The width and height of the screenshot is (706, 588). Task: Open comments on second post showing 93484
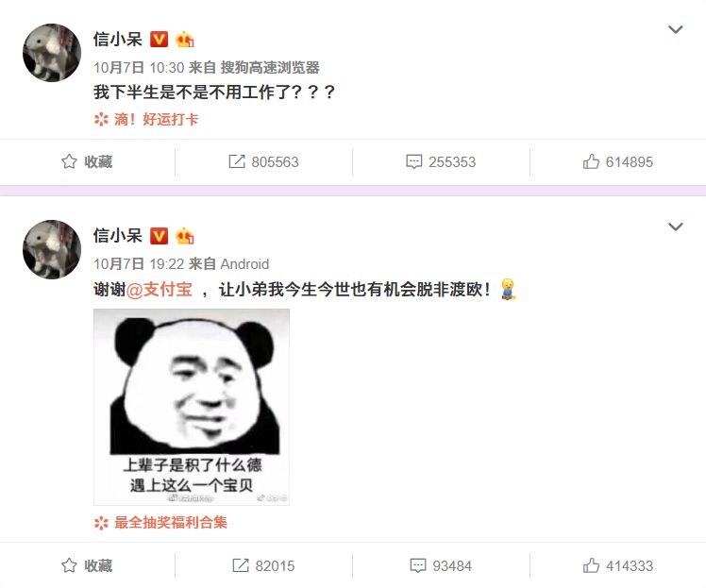coord(441,565)
